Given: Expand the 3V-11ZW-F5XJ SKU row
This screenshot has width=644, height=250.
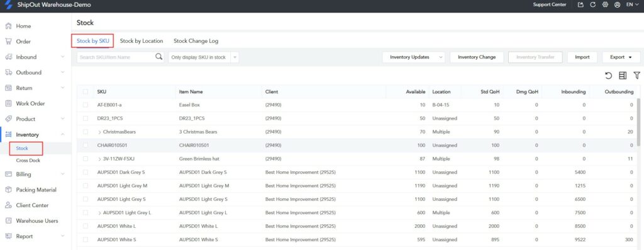Looking at the screenshot, I should 100,159.
